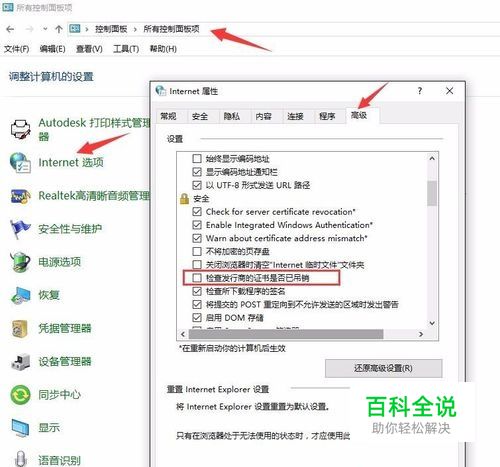Uncheck 显示编码地址通知栏

[x=197, y=172]
